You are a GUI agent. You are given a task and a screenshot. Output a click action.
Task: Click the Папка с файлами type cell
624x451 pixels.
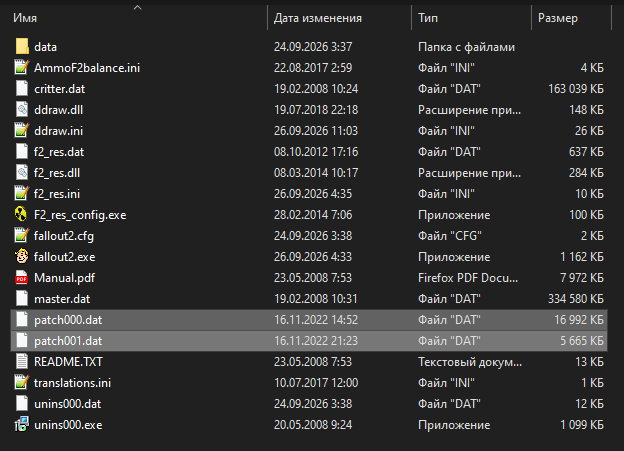coord(466,47)
